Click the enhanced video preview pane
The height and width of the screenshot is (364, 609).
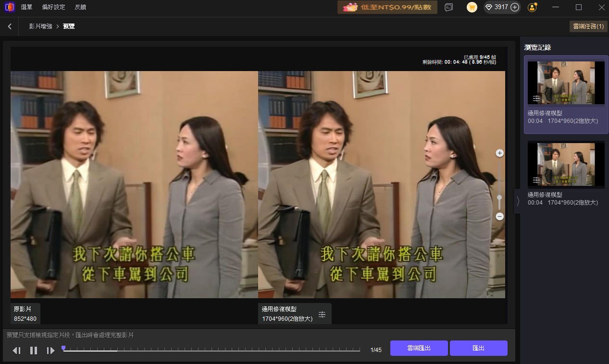pos(382,185)
